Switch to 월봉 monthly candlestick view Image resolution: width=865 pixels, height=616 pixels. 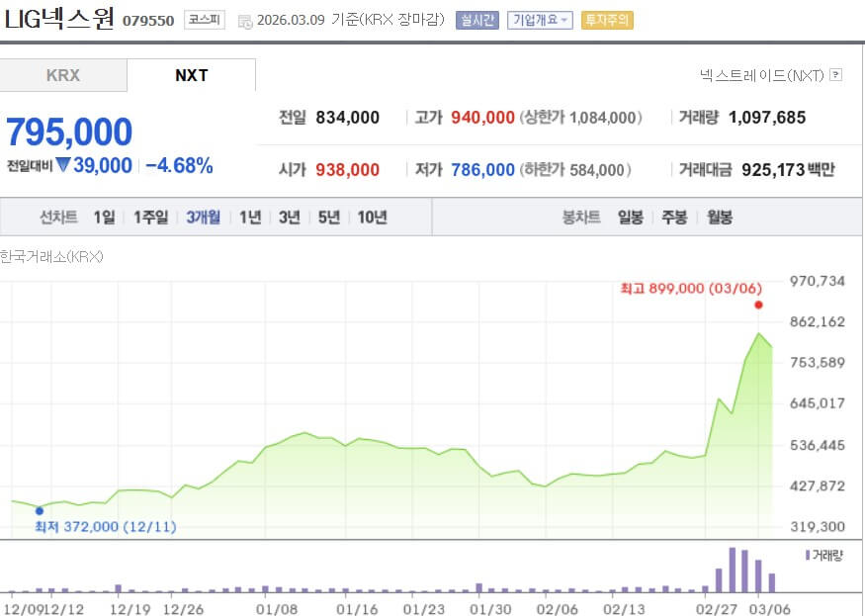point(718,216)
